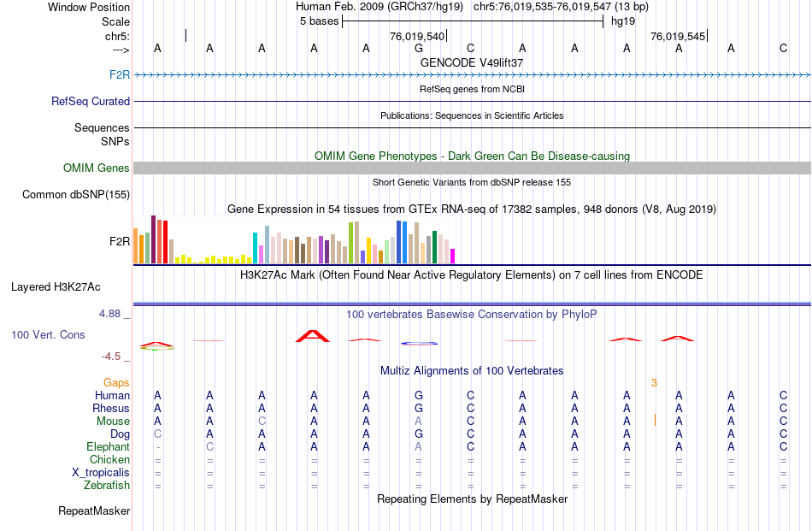Click the Layered H3K27Ac track label
Viewport: 812px width, 531px height.
(56, 287)
